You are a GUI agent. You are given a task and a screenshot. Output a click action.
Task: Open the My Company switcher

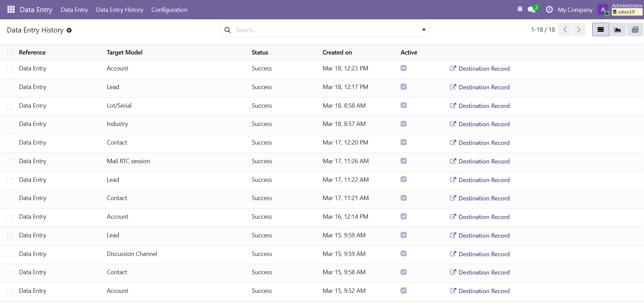coord(575,10)
